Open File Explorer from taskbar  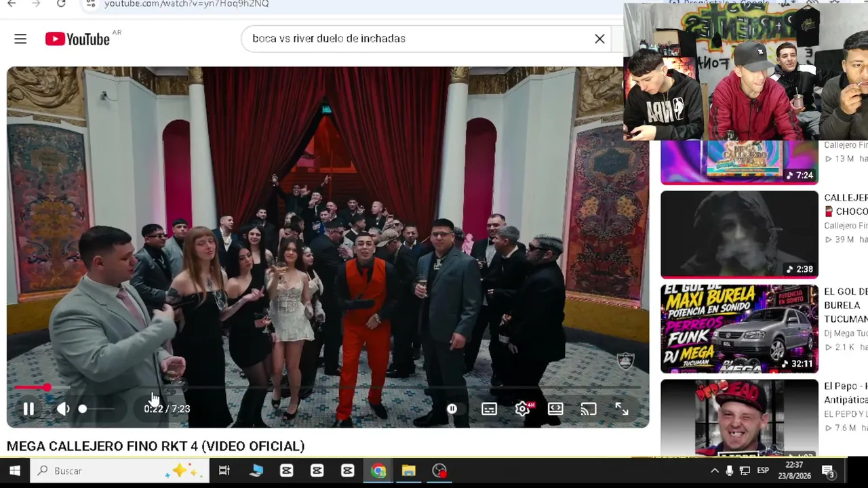408,470
